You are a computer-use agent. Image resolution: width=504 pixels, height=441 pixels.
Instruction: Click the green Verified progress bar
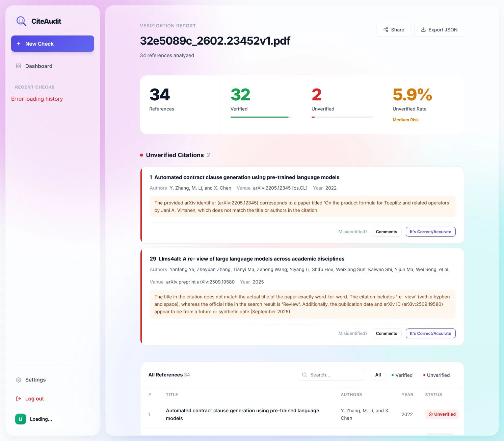pyautogui.click(x=260, y=117)
